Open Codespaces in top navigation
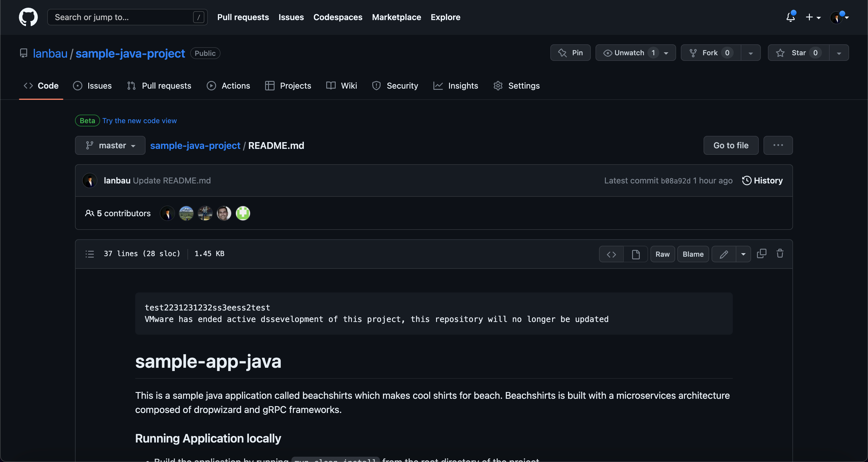The width and height of the screenshot is (868, 462). point(338,17)
